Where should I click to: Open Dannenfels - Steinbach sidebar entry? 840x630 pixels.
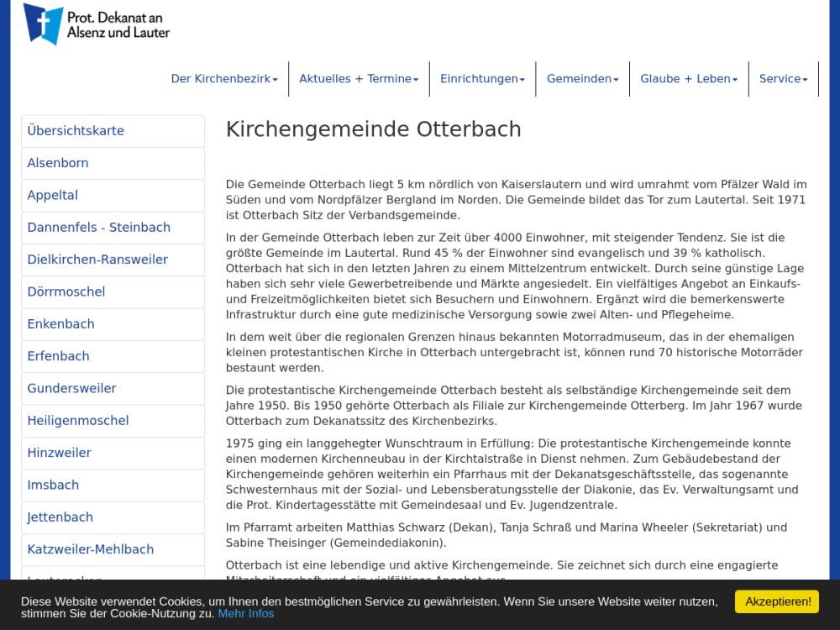[99, 228]
